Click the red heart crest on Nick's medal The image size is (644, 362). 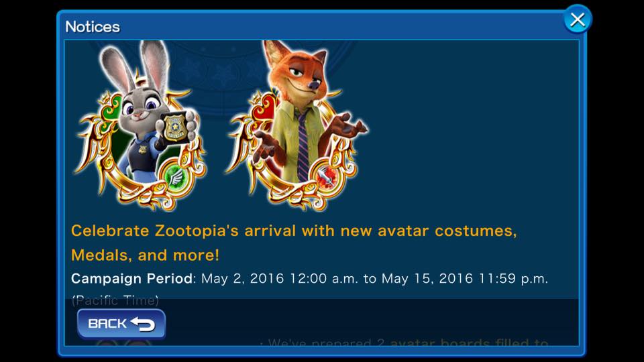coord(267,107)
